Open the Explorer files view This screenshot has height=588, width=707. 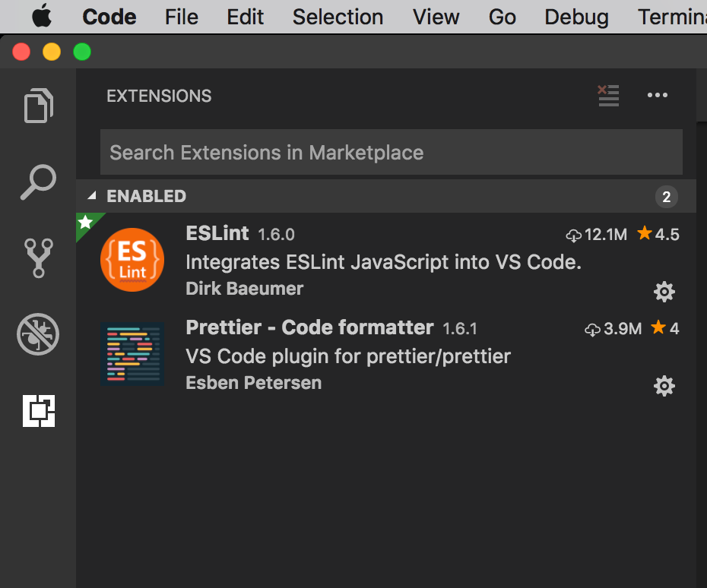pyautogui.click(x=38, y=106)
